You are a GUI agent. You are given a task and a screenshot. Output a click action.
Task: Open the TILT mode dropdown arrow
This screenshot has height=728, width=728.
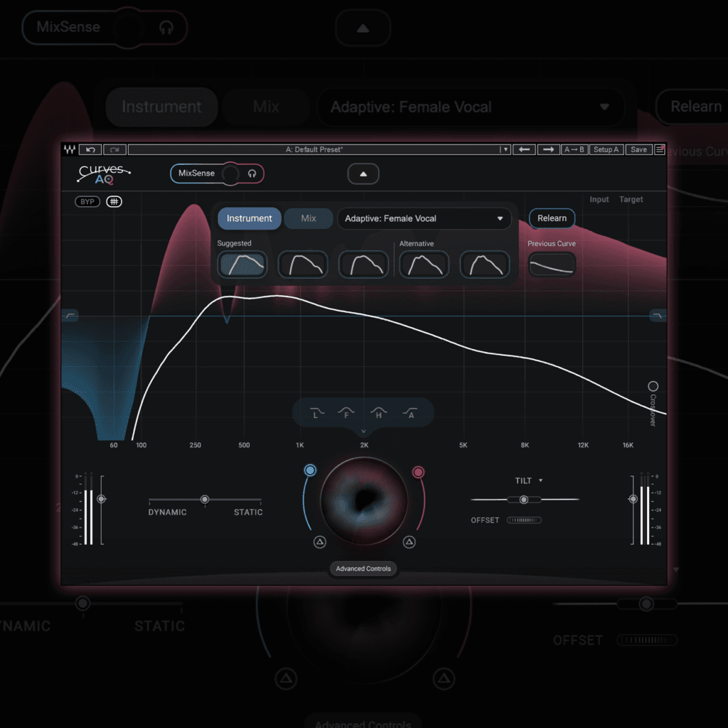(x=540, y=481)
